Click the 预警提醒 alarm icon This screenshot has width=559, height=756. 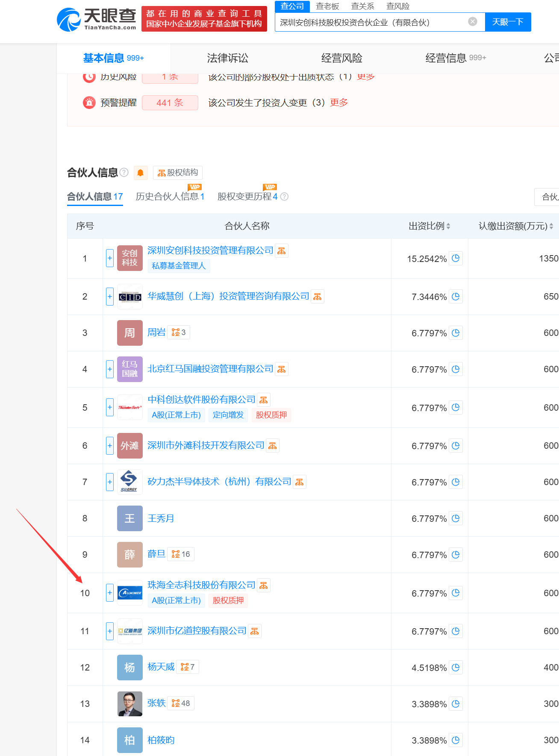[89, 103]
